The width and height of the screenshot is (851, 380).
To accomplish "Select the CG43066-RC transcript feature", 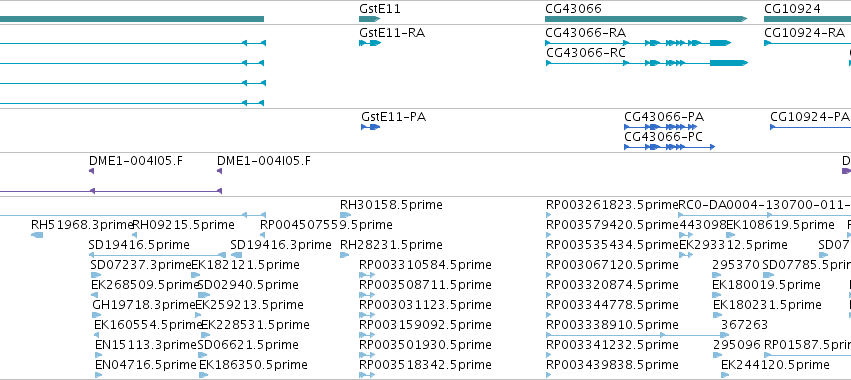I will tap(647, 63).
